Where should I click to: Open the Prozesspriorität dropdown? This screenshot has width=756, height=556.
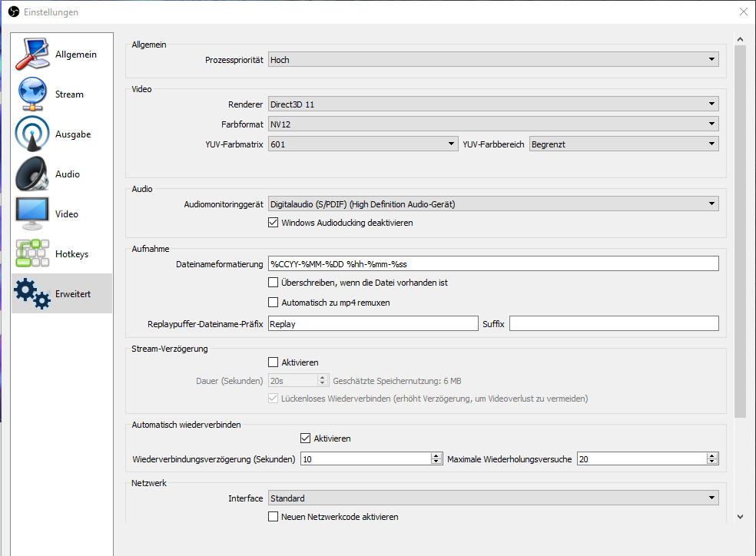(492, 59)
